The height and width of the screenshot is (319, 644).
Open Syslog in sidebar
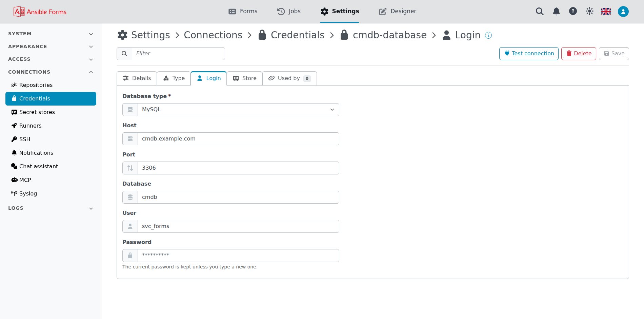click(51, 194)
